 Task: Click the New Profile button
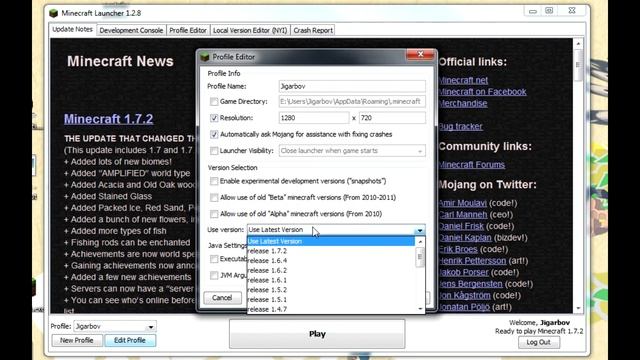pos(77,340)
